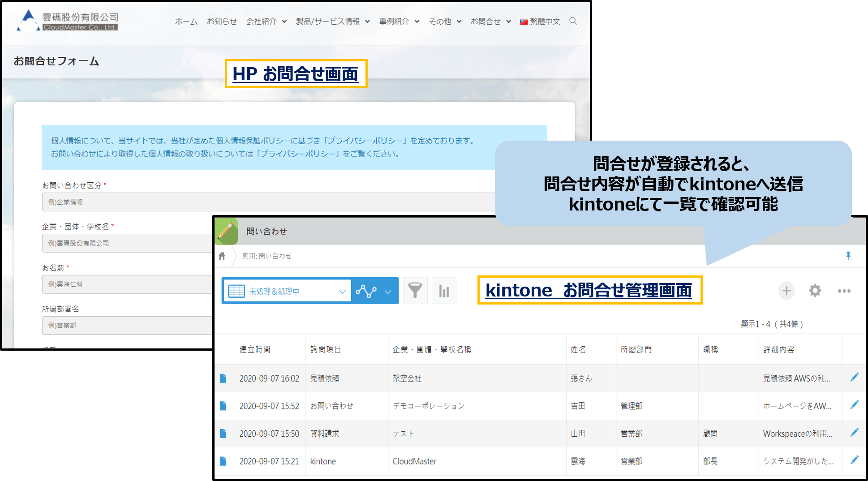Click the 顯示1 - 4 (共4條) record count
This screenshot has width=868, height=481.
772,324
